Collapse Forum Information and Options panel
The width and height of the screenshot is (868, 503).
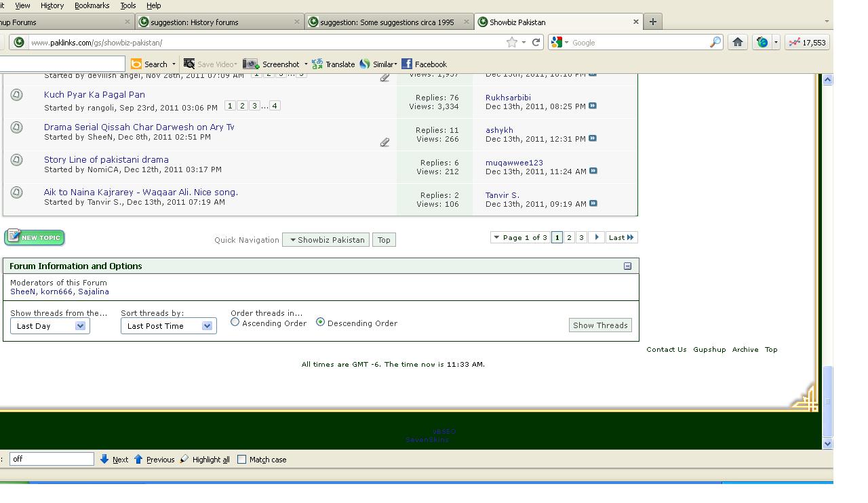(627, 266)
